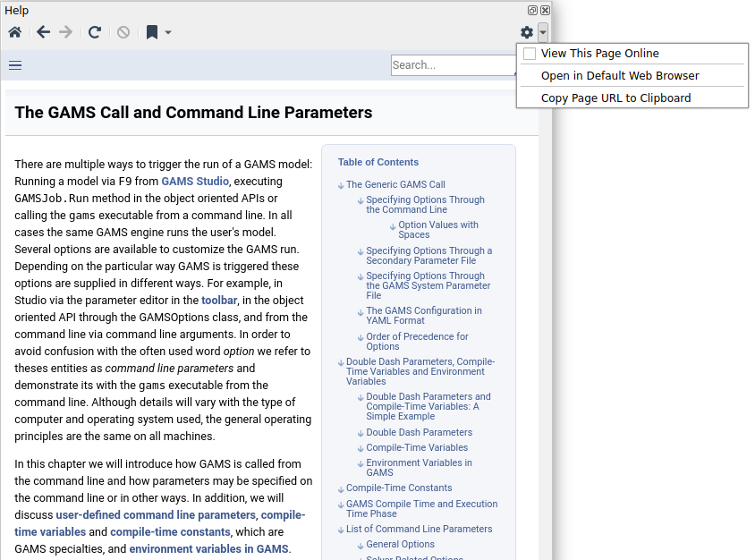Go to List of Command Line Parameters
The height and width of the screenshot is (560, 755).
419,529
